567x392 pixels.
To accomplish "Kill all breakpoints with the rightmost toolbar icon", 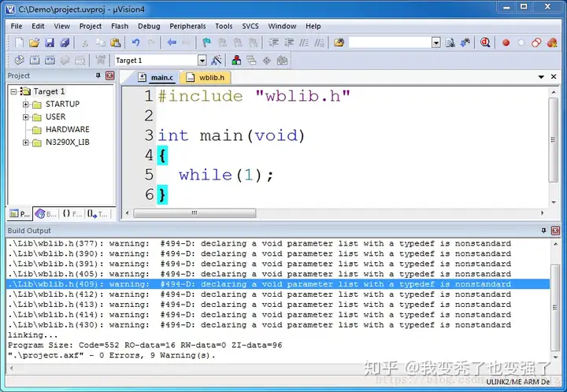I will click(x=552, y=43).
